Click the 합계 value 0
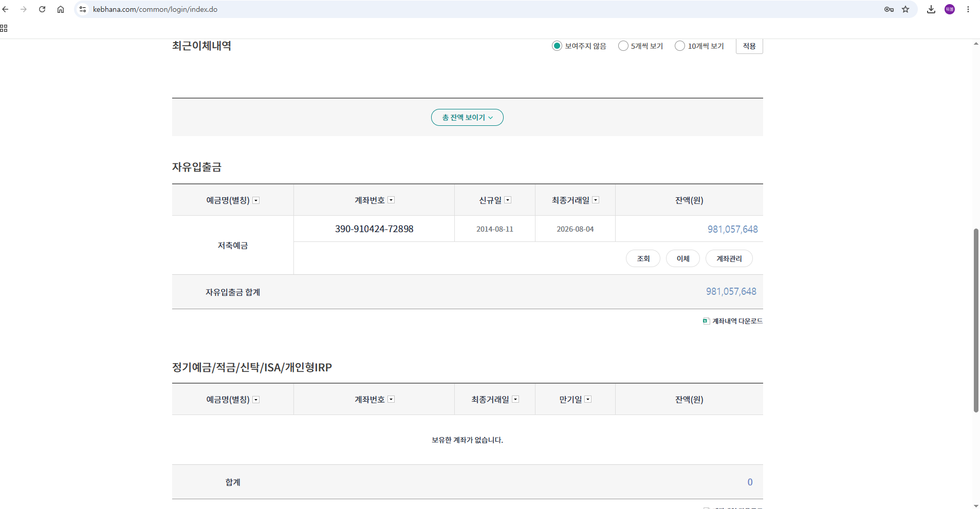980x509 pixels. [750, 482]
